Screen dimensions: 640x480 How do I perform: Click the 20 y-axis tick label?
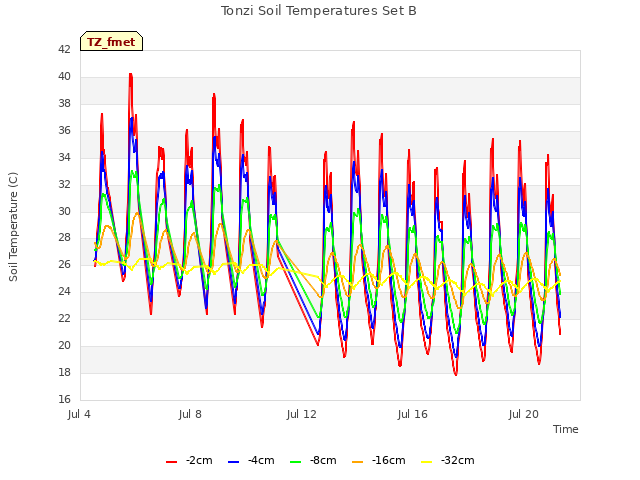pyautogui.click(x=64, y=345)
